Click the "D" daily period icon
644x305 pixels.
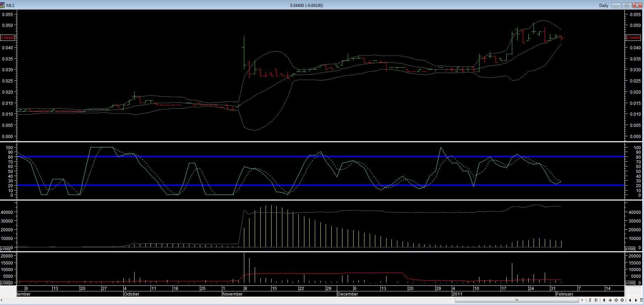pos(596,300)
